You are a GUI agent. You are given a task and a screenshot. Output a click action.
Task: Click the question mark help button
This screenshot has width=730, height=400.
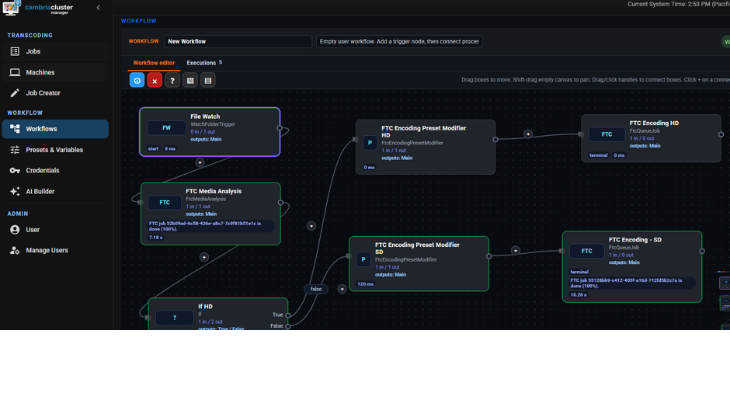[172, 81]
